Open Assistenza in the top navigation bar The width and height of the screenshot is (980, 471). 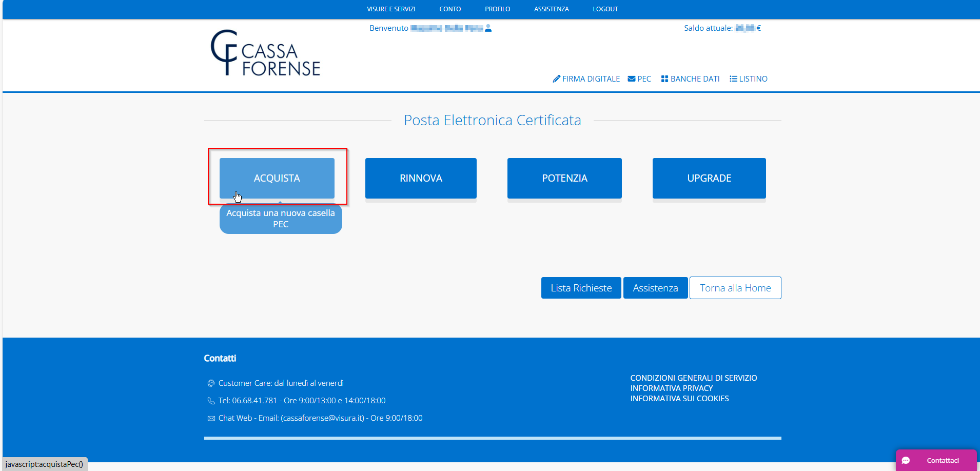551,9
